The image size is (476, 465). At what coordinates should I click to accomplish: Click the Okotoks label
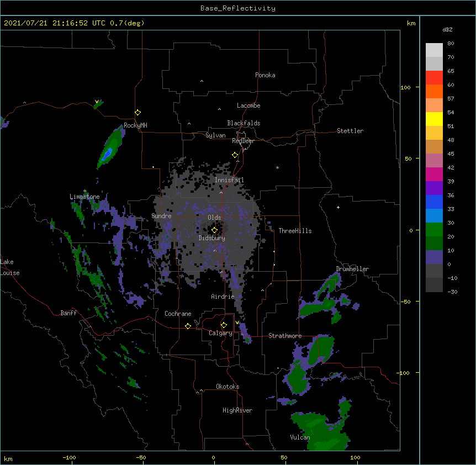[x=228, y=387]
